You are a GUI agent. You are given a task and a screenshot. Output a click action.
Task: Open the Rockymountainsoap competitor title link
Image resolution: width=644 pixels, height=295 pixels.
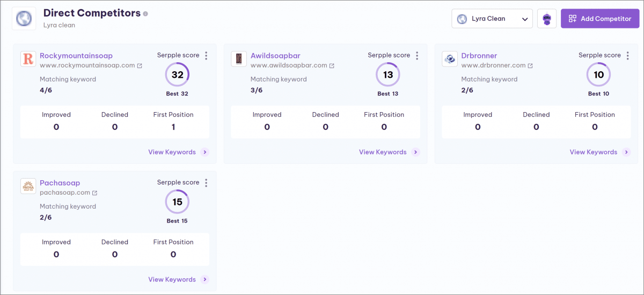(x=76, y=56)
